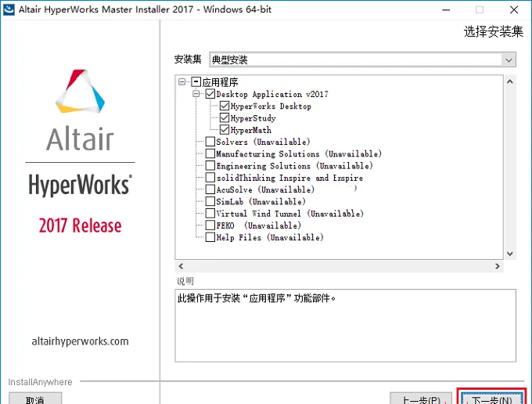Select Help Files (Unavailable) row text
Image resolution: width=532 pixels, height=404 pixels.
click(270, 237)
